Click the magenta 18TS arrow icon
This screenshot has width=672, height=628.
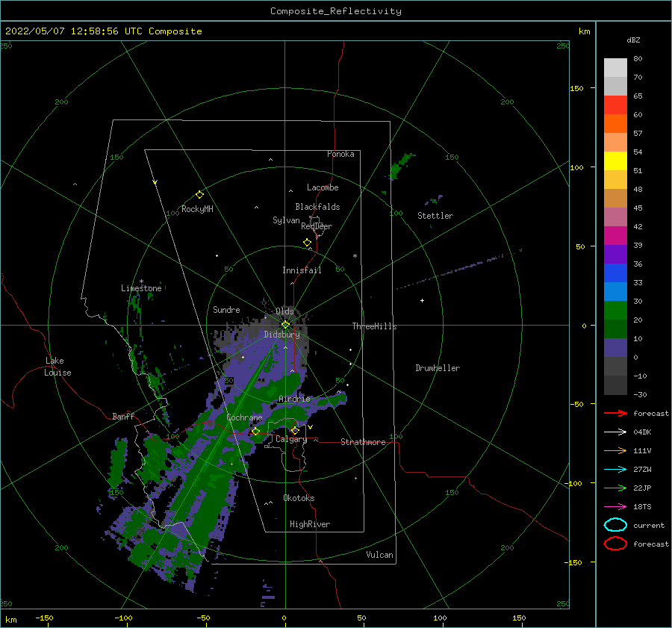coord(615,507)
